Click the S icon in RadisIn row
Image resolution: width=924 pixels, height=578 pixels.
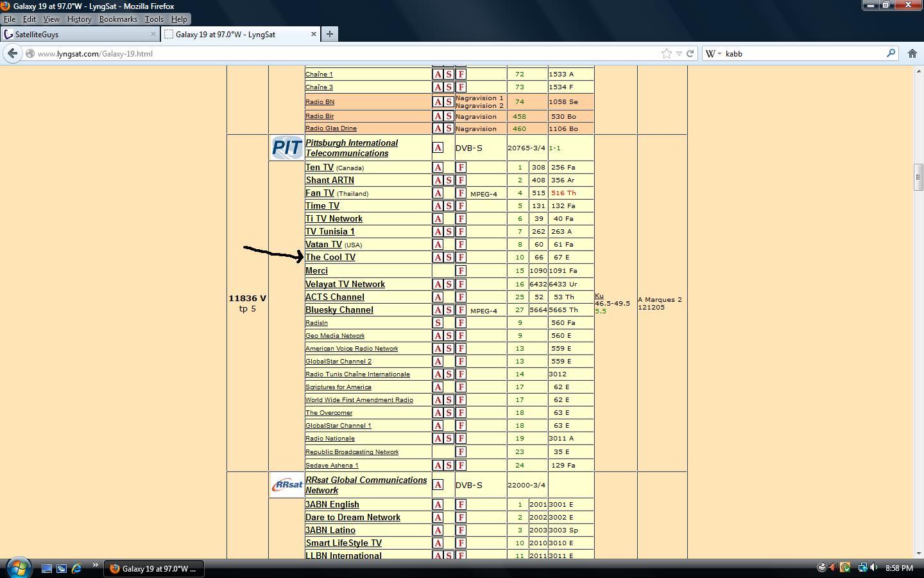click(x=438, y=323)
